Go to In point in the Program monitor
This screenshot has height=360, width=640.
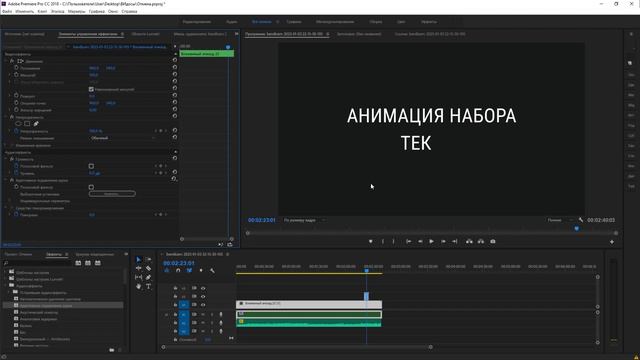pos(409,242)
